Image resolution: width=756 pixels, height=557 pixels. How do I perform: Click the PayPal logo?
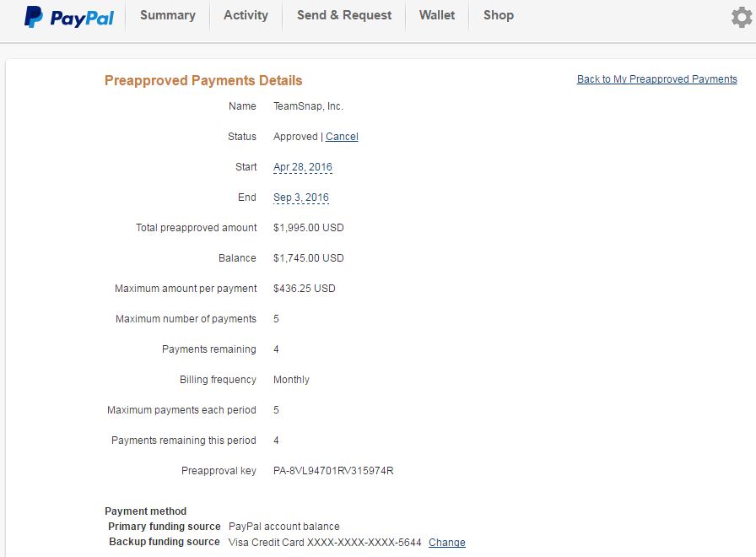69,18
